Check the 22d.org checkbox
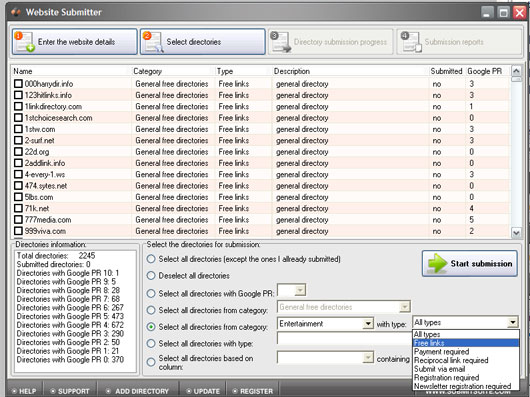This screenshot has width=530, height=397. click(18, 152)
